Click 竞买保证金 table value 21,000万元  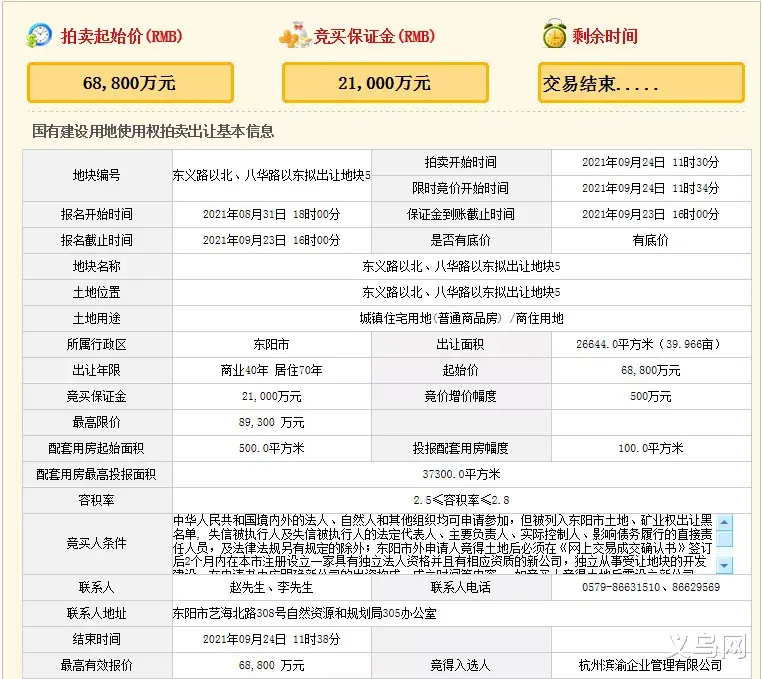pyautogui.click(x=271, y=397)
